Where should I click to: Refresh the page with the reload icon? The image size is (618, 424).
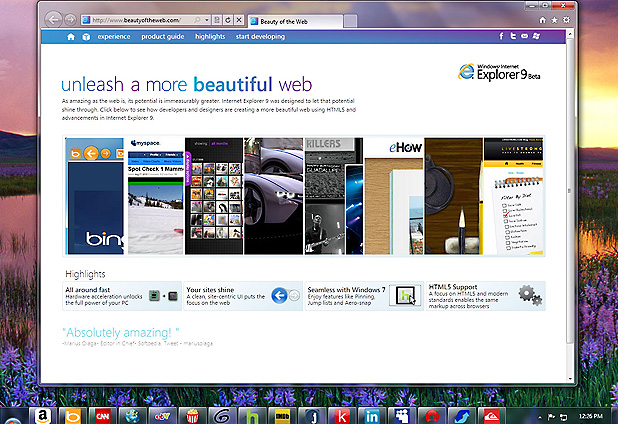[227, 20]
